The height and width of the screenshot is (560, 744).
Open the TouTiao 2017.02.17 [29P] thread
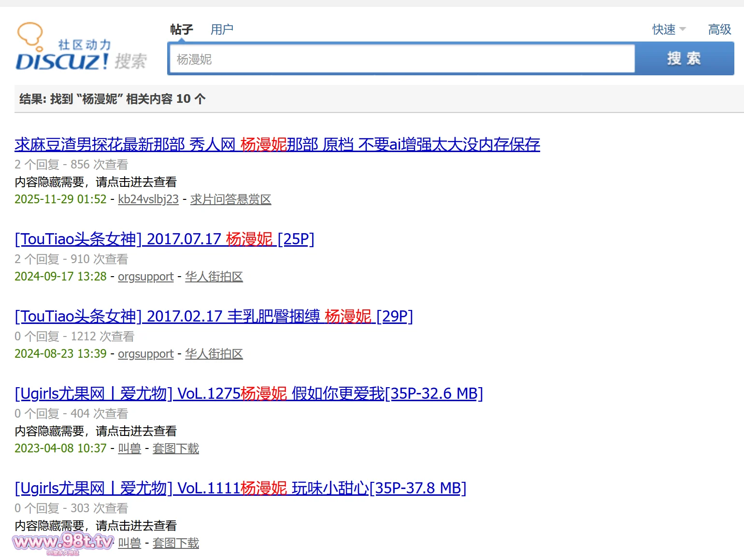(x=214, y=316)
